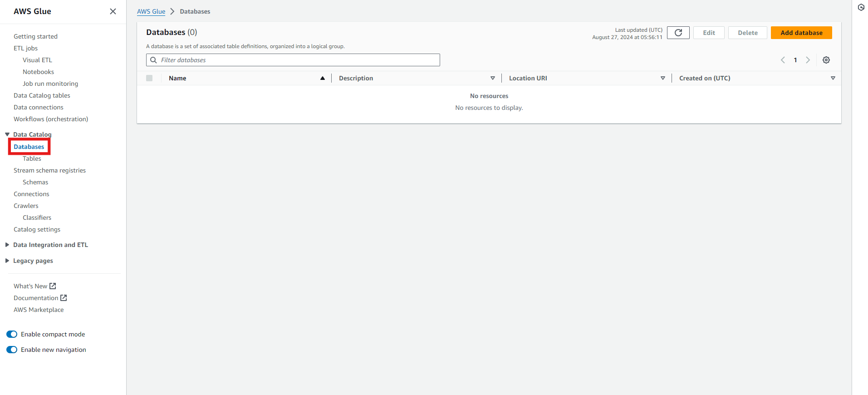
Task: Go to ETL jobs
Action: [x=25, y=48]
